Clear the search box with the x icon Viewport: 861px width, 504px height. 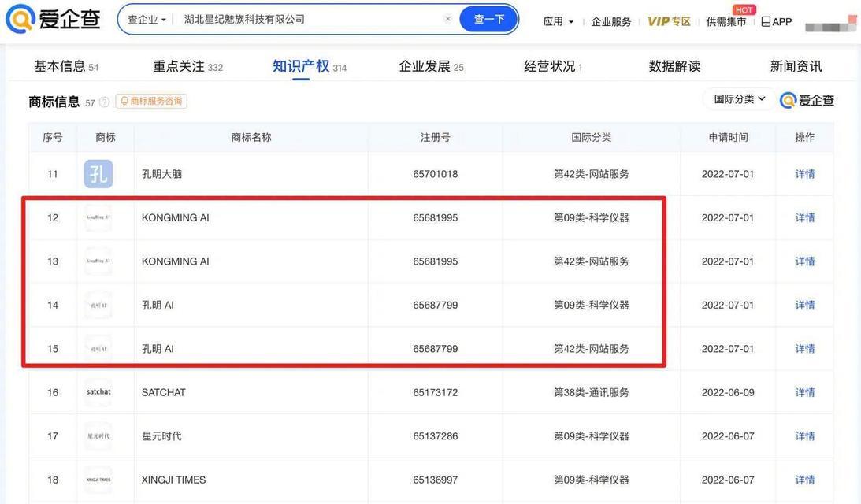click(x=448, y=19)
